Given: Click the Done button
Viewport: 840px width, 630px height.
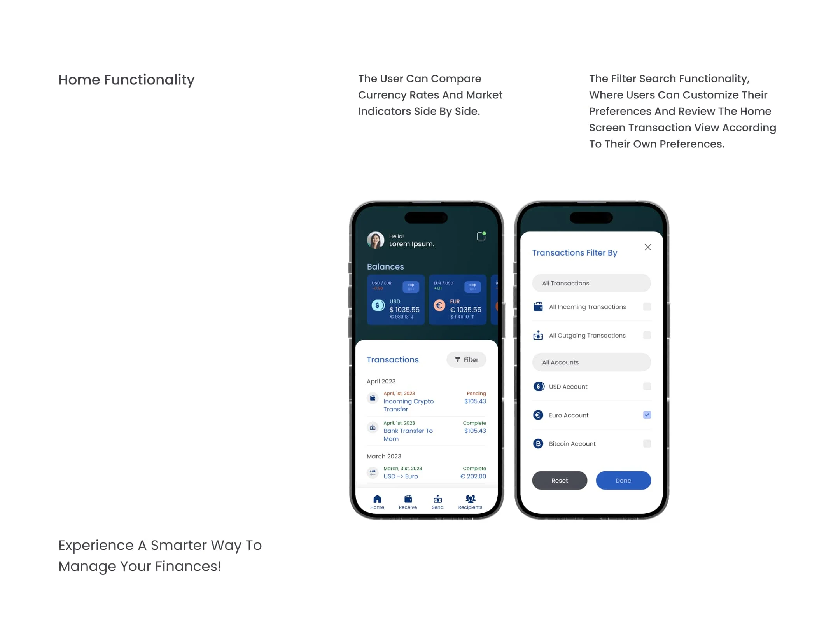Looking at the screenshot, I should point(622,480).
